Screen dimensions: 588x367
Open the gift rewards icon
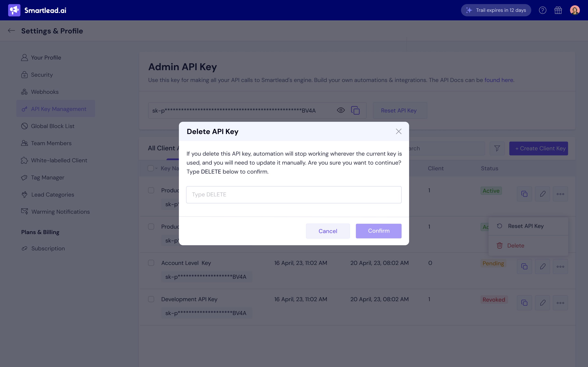[558, 10]
